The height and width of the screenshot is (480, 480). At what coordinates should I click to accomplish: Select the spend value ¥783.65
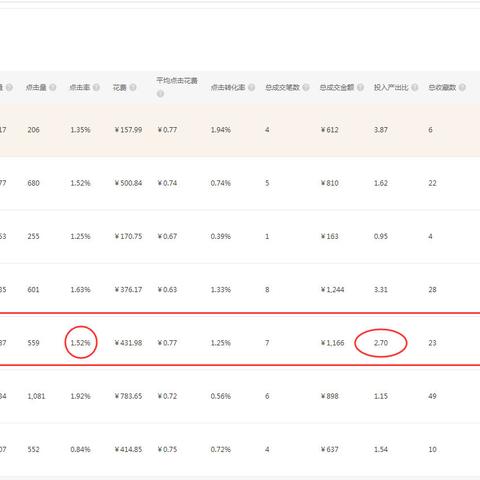[128, 396]
